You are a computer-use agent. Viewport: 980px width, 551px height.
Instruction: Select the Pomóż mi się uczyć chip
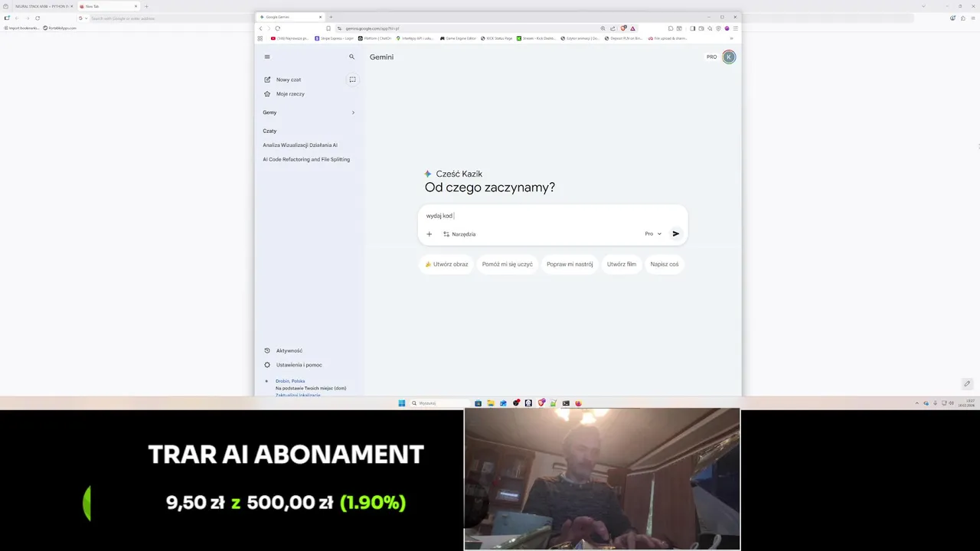pos(507,264)
